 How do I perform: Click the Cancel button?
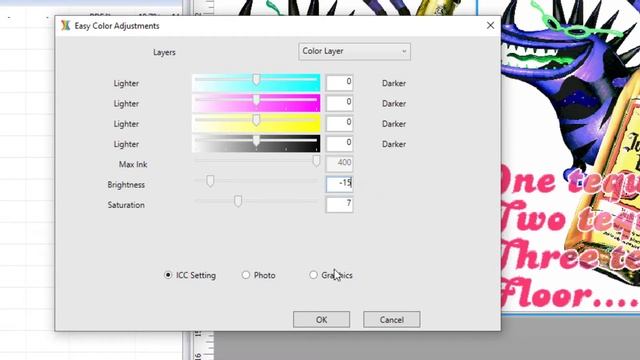click(391, 320)
